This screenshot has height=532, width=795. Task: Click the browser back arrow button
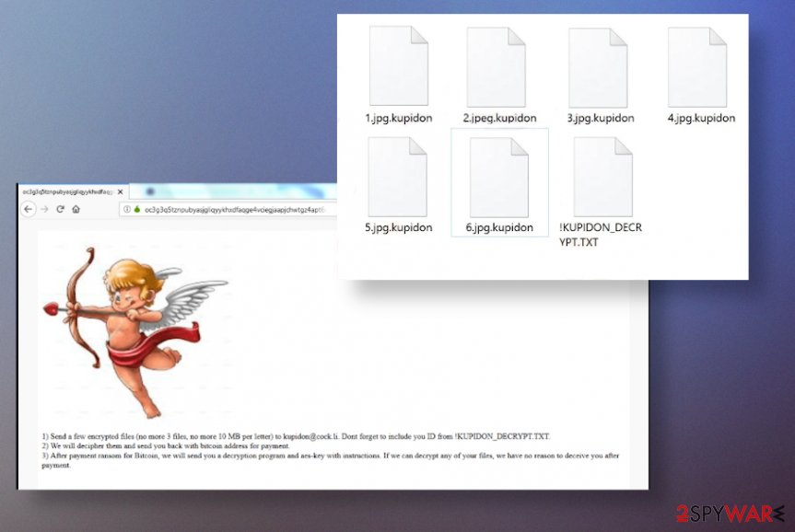[x=29, y=209]
